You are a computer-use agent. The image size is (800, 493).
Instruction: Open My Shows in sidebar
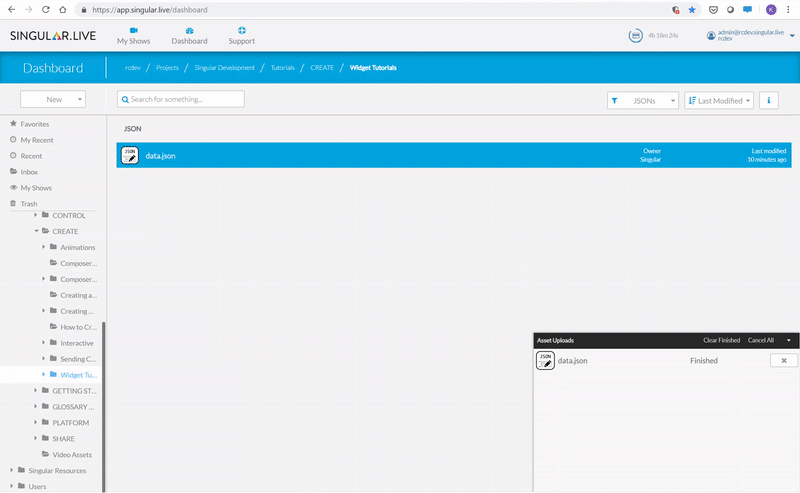coord(31,188)
